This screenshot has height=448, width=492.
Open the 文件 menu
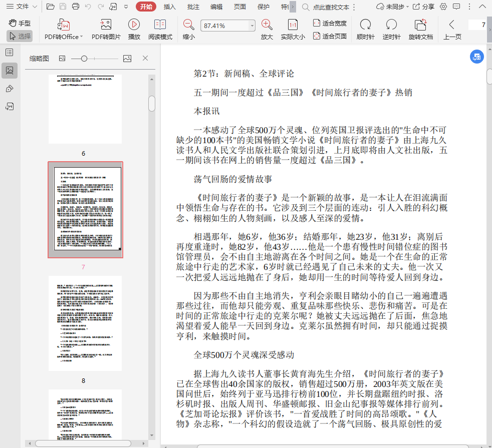click(22, 7)
